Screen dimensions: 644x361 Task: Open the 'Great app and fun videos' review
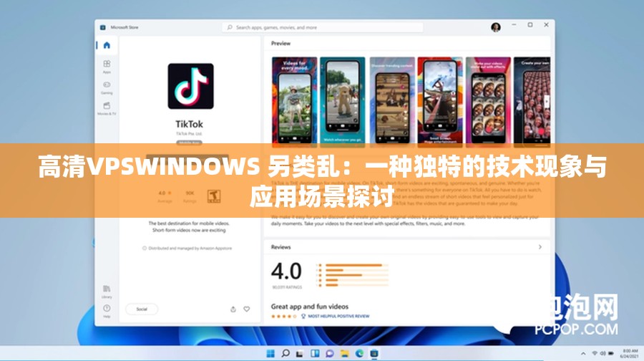pyautogui.click(x=310, y=307)
